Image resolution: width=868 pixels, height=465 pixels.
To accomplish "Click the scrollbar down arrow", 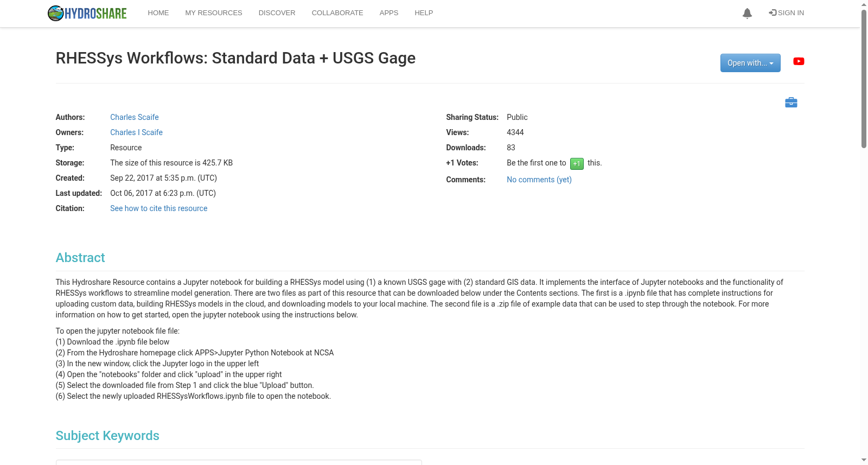I will 864,460.
